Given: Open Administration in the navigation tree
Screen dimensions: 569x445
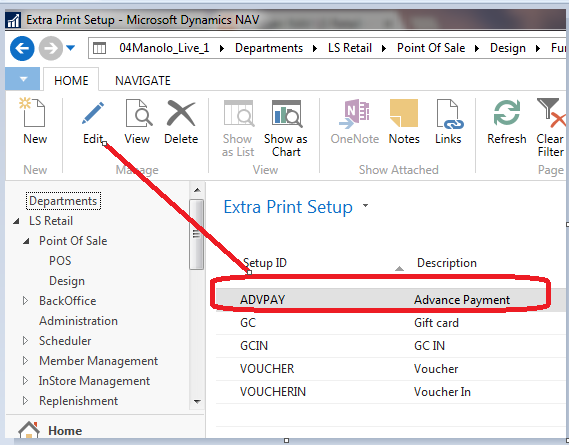Looking at the screenshot, I should click(x=78, y=321).
